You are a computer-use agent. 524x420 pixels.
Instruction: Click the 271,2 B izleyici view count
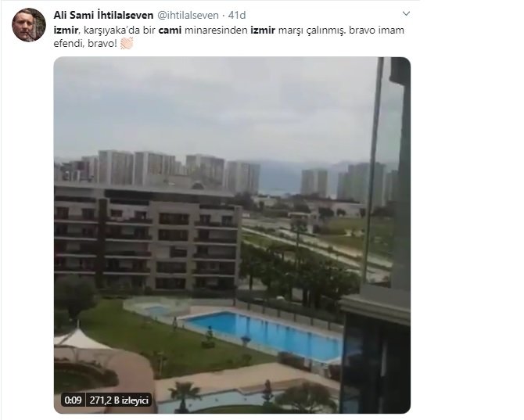tap(119, 400)
